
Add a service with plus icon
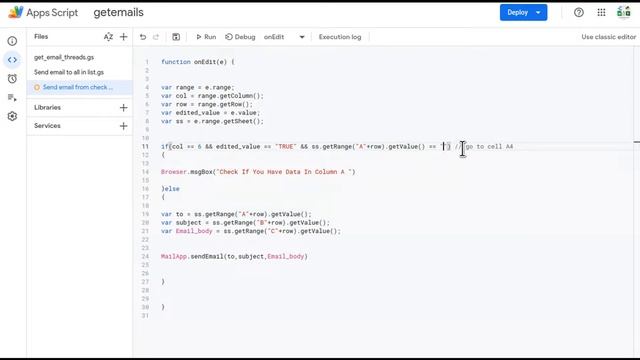click(x=123, y=126)
